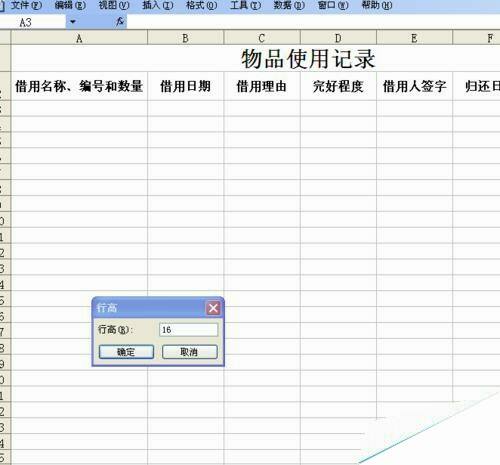Click the cell 借用理由
The height and width of the screenshot is (465, 500).
262,86
